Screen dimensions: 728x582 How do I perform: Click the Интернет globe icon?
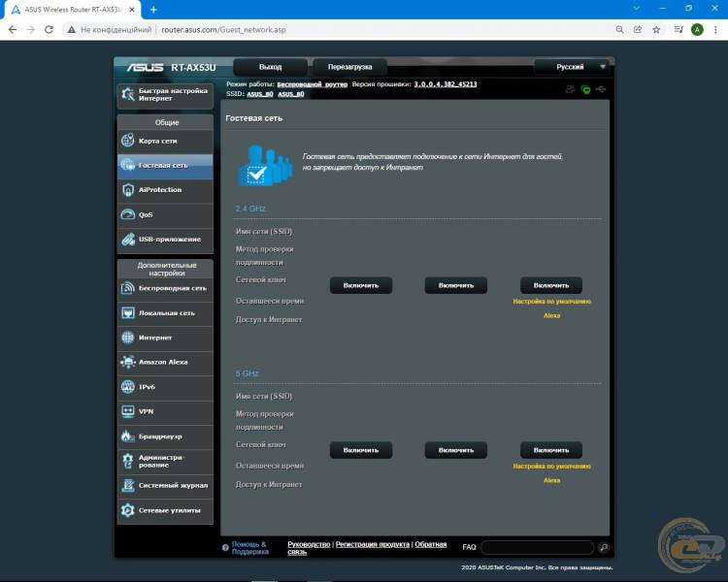128,338
